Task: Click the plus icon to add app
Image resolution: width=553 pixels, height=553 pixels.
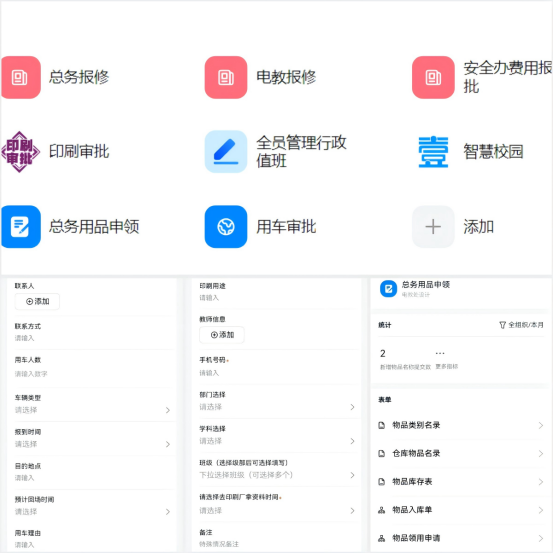Action: pyautogui.click(x=433, y=226)
